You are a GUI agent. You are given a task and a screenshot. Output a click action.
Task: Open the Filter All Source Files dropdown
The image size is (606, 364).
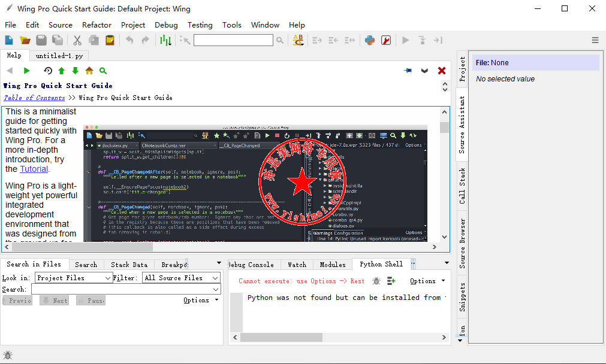[181, 278]
